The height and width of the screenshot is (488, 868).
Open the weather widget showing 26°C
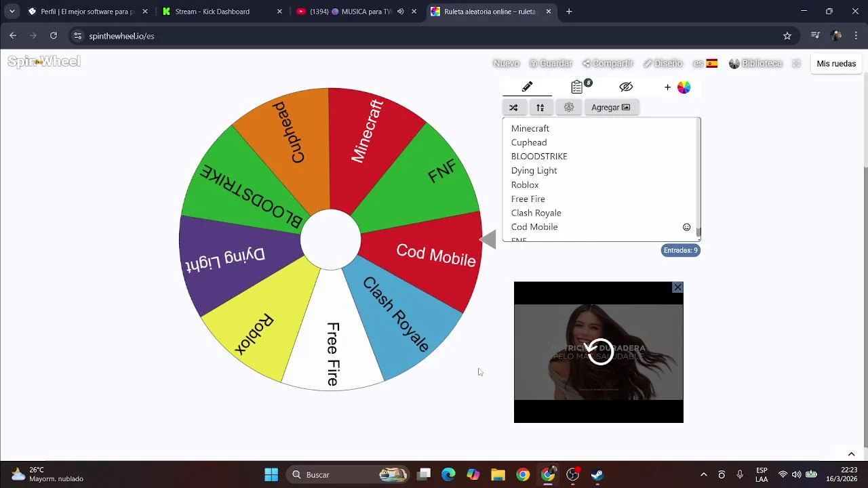tap(47, 474)
